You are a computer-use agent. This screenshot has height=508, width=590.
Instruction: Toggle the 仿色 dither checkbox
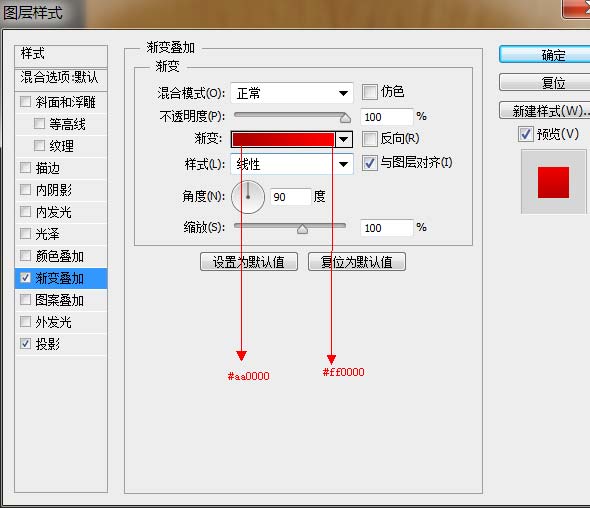pos(370,92)
